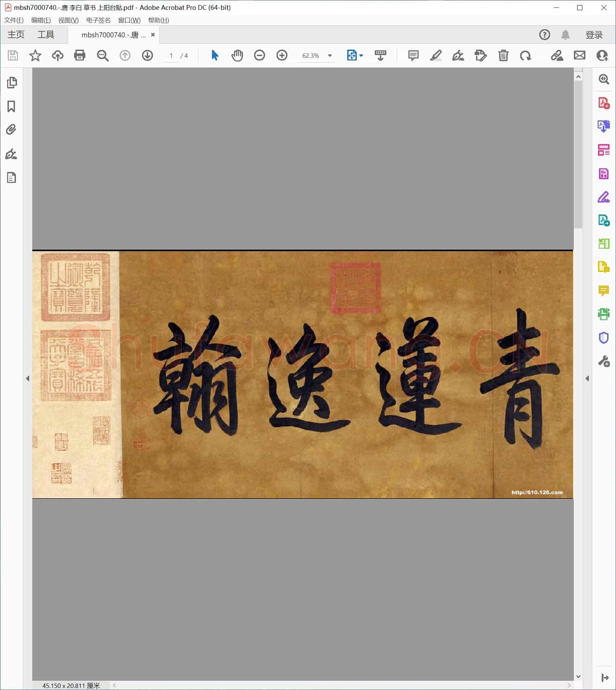The image size is (616, 690).
Task: Switch to the 主页 home tab
Action: point(16,34)
